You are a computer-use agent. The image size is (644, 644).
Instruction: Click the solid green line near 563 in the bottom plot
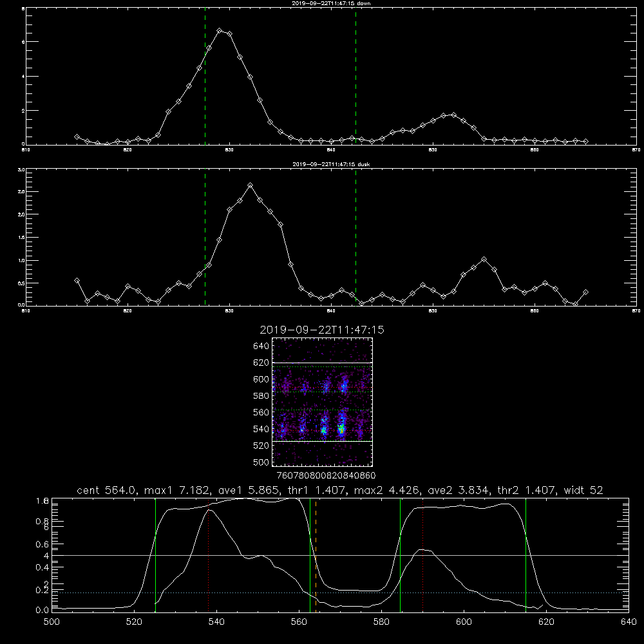(310, 554)
